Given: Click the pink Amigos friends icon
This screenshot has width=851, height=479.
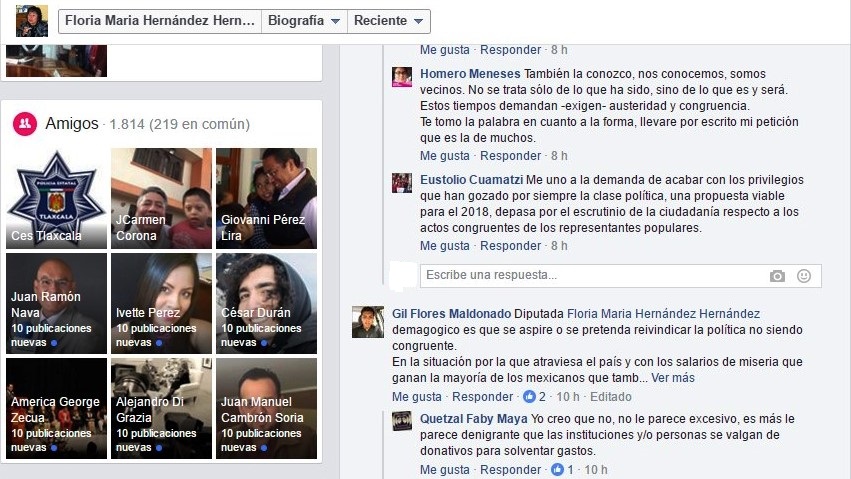Looking at the screenshot, I should click(x=25, y=124).
